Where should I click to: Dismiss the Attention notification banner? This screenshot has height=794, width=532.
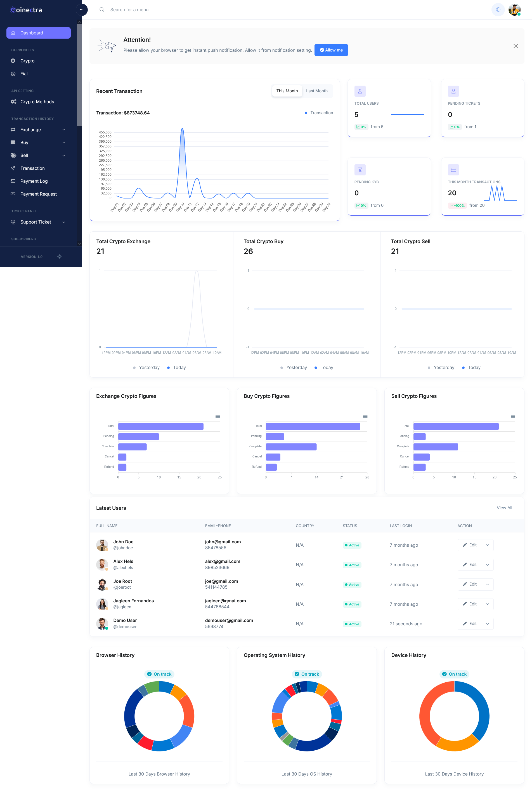coord(516,46)
